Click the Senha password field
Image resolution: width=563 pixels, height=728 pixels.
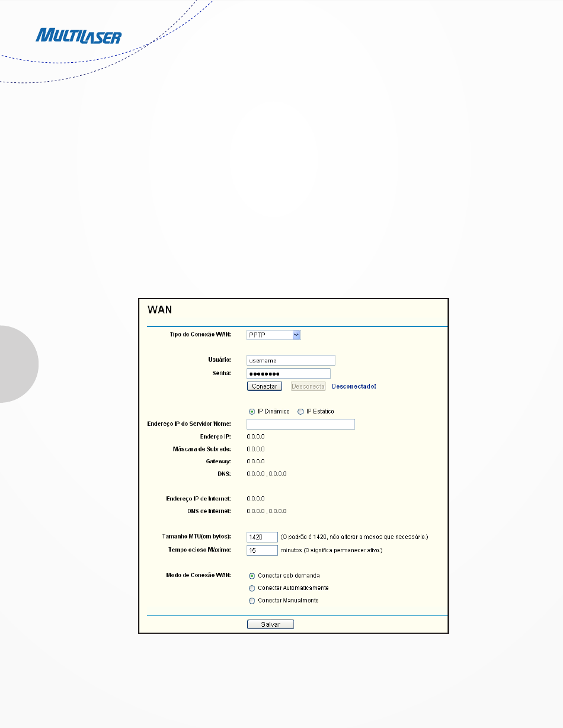pyautogui.click(x=289, y=374)
